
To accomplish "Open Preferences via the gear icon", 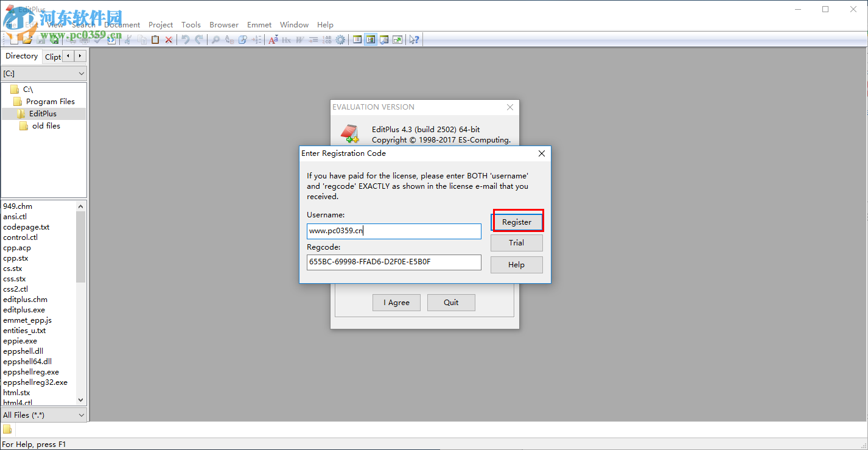I will [x=340, y=40].
